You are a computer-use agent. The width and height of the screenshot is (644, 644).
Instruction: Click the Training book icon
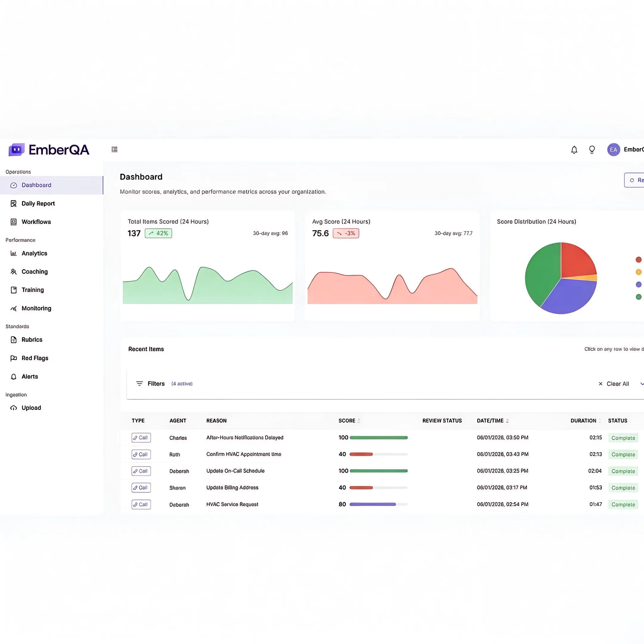click(x=14, y=290)
